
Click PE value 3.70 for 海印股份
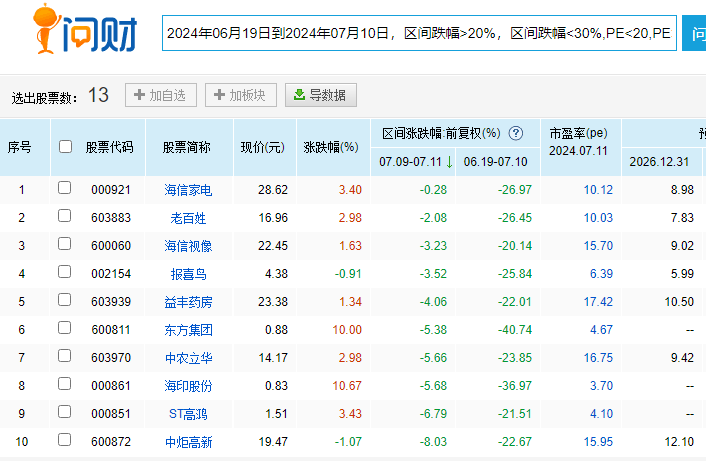601,385
